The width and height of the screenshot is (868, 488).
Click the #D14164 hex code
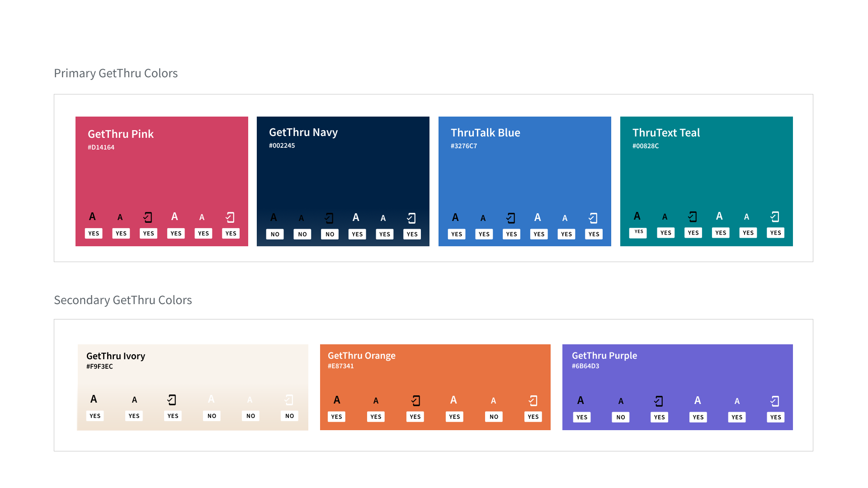(x=101, y=147)
